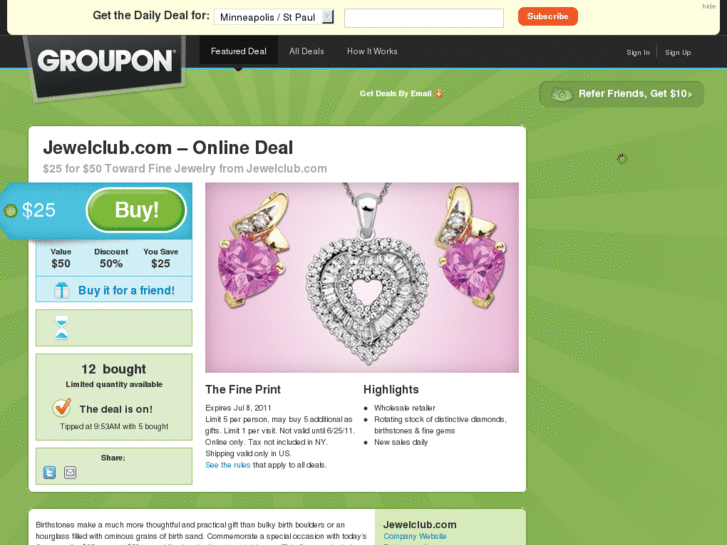Viewport: 727px width, 545px height.
Task: Click the Twitter share icon
Action: click(50, 472)
